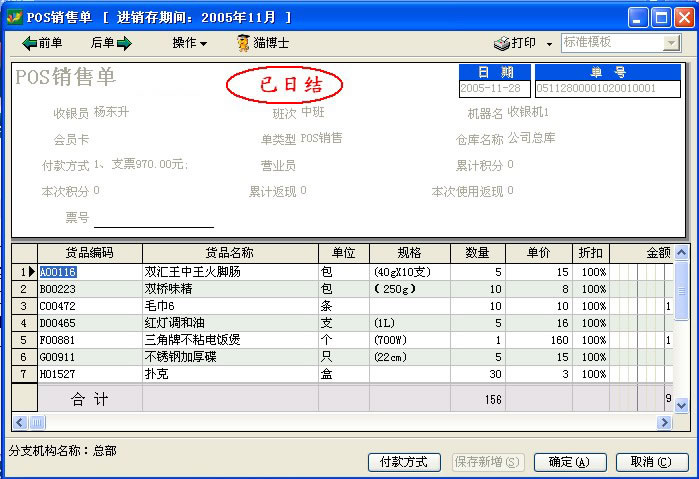Click the 单号 order number field
Screen dimensions: 699x479
pos(608,88)
